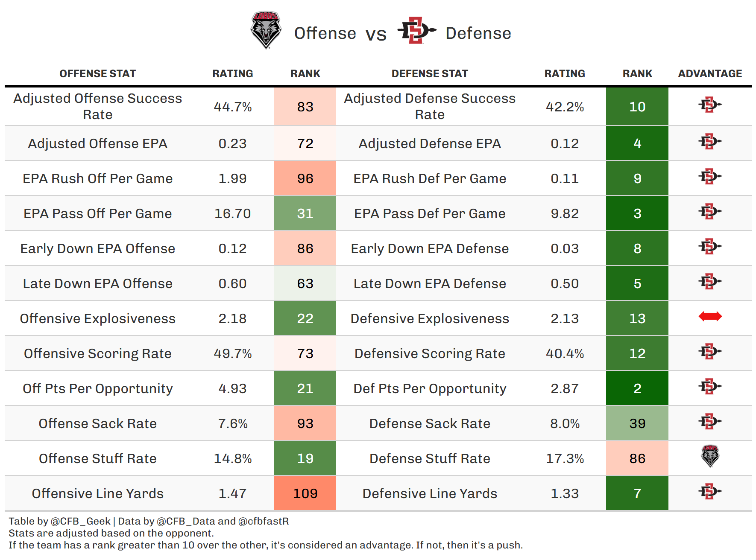Select the ADVANTAGE column header

(x=710, y=74)
